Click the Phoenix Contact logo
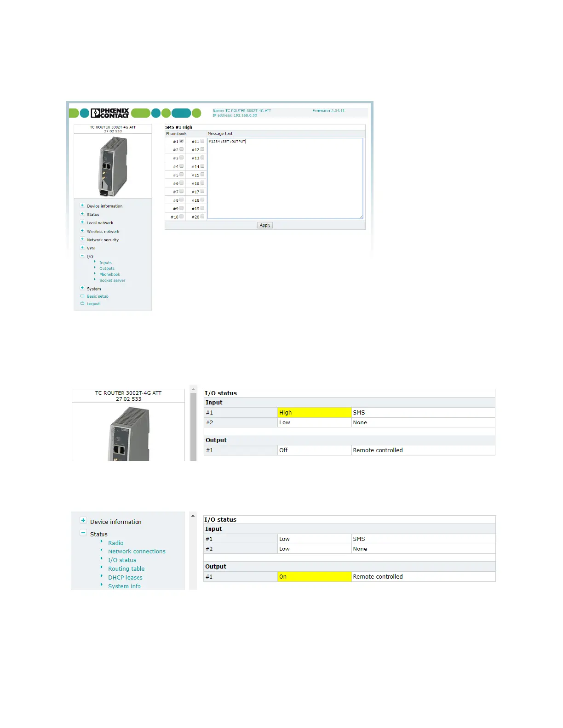Screen dimensions: 563x728 tap(110, 113)
